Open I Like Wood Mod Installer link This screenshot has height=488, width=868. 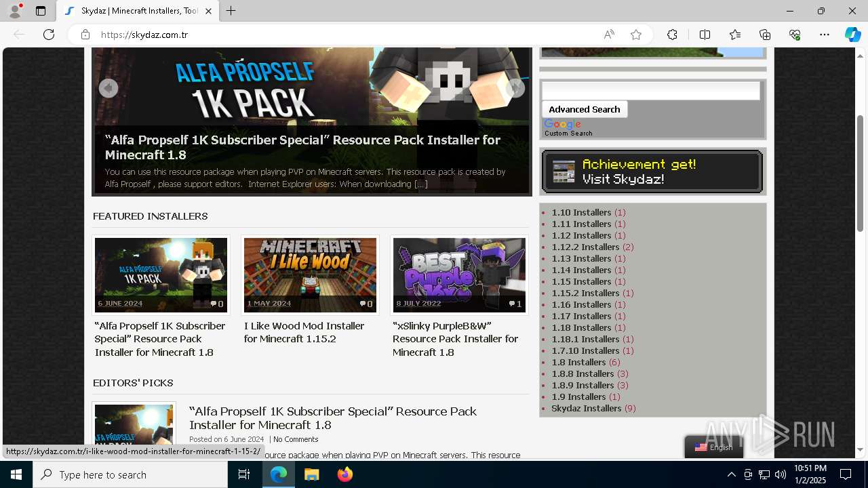click(x=304, y=332)
